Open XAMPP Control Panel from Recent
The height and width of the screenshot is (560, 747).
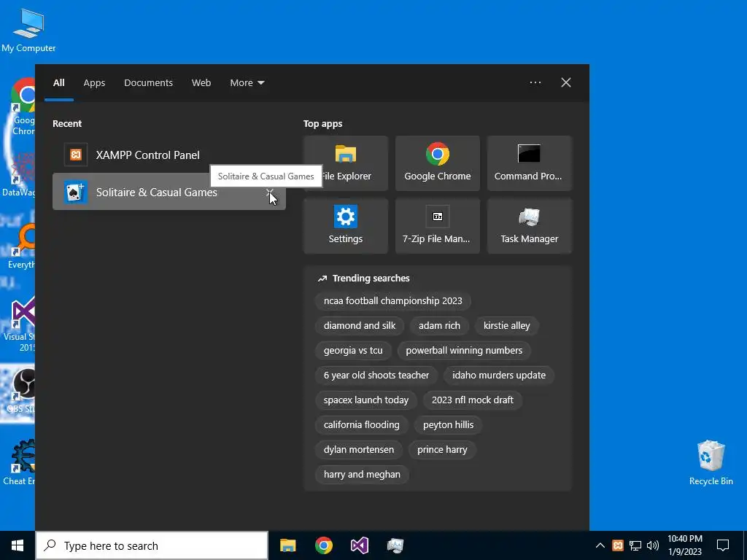[169, 155]
